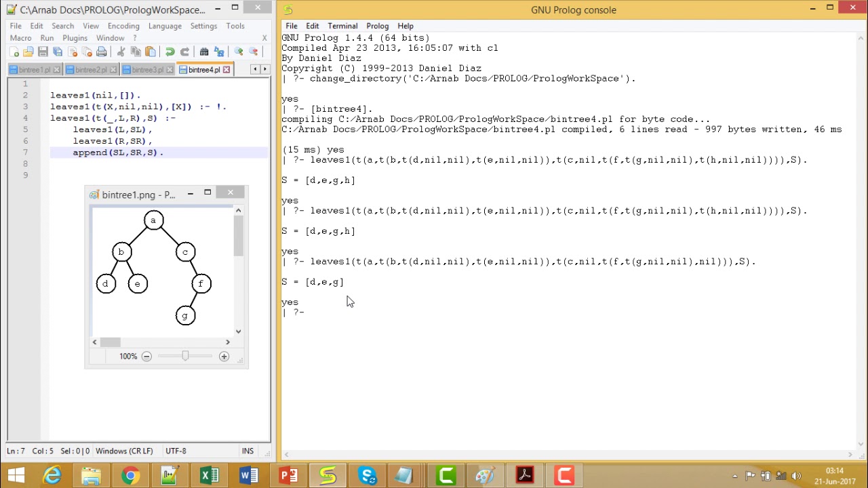Click the Windows Start button
The width and height of the screenshot is (868, 488).
coord(16,476)
